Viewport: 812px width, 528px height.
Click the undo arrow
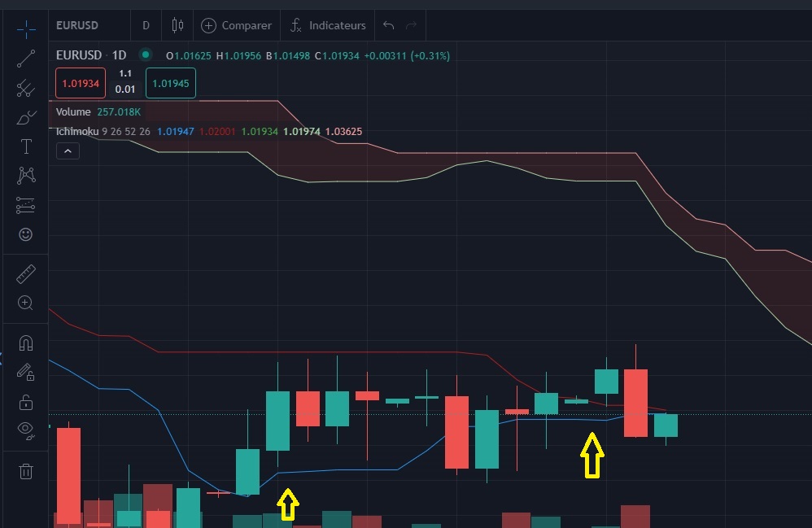point(388,25)
